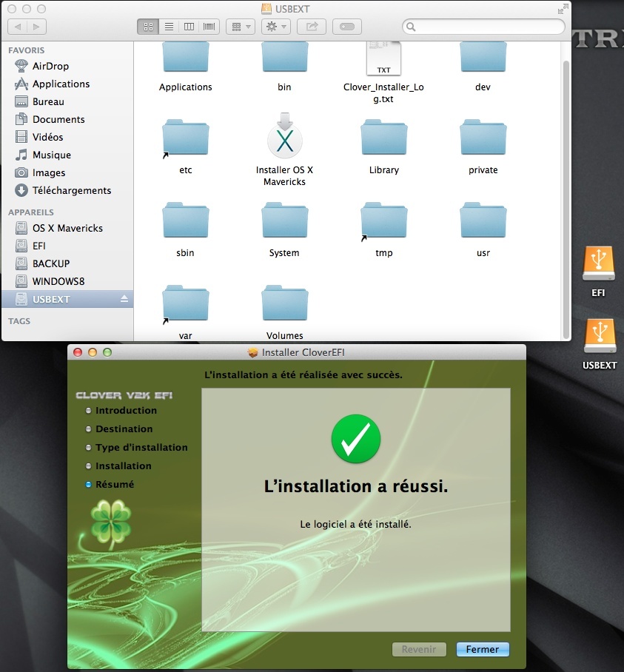This screenshot has height=672, width=624.
Task: Open the etc folder alias
Action: [186, 137]
